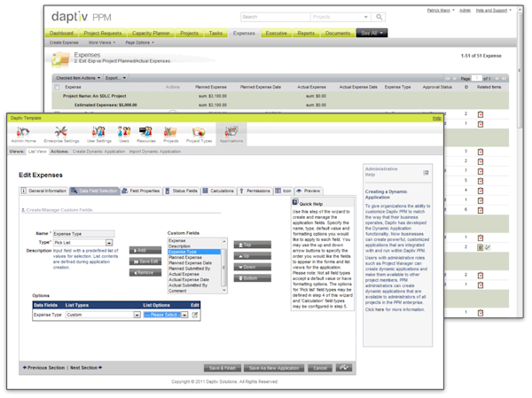Click the Expenses folder icon

(x=61, y=59)
